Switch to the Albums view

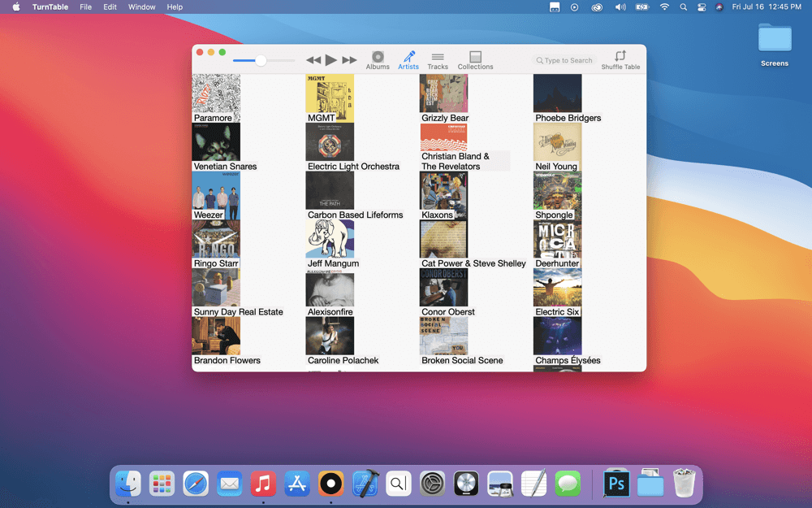click(378, 60)
